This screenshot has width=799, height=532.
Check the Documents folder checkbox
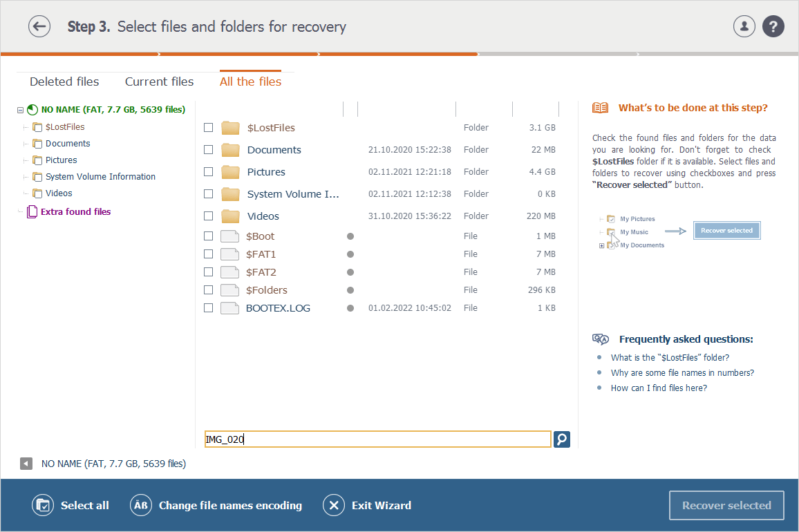pos(209,149)
